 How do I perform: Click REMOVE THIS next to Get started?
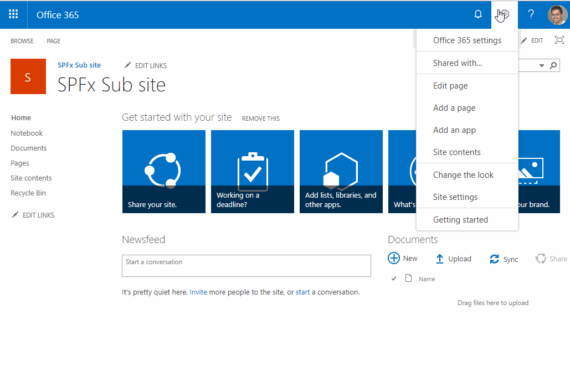click(261, 118)
